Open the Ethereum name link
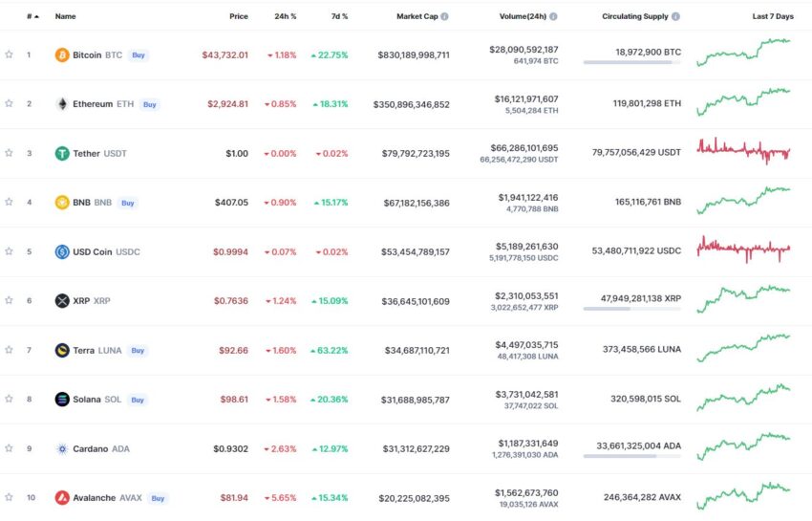Screen dimensions: 812x521 (x=93, y=104)
